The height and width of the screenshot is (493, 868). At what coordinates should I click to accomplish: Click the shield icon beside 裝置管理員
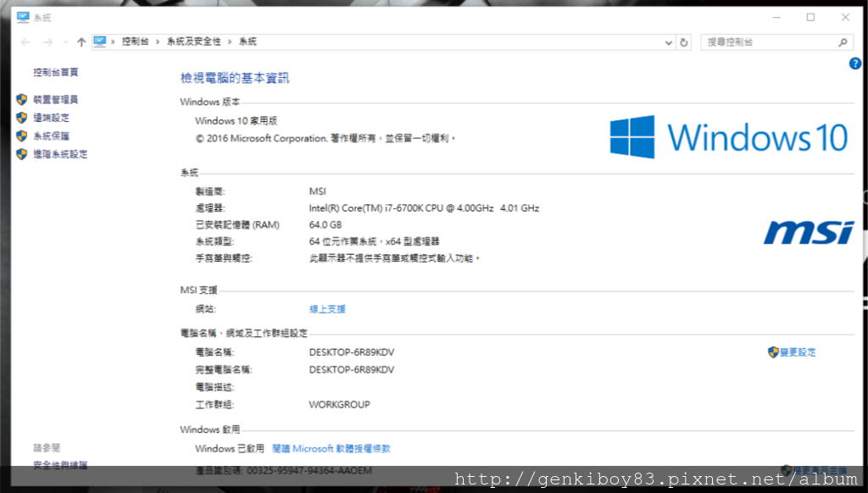(21, 100)
